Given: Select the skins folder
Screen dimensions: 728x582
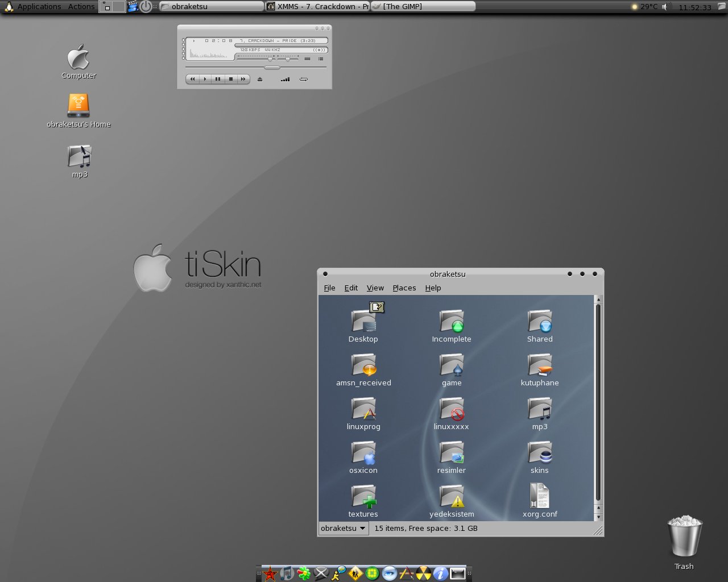Looking at the screenshot, I should click(x=540, y=458).
